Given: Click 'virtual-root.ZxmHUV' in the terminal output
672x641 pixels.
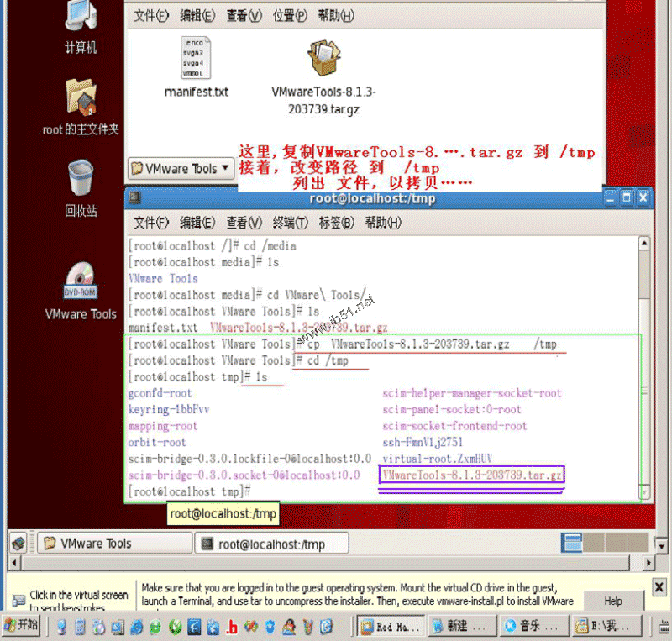Looking at the screenshot, I should [437, 459].
